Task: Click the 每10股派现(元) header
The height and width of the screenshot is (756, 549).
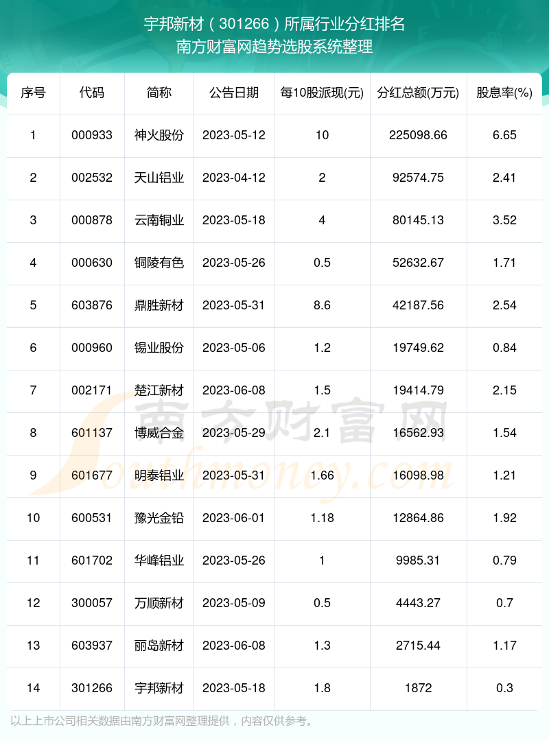Action: [322, 93]
